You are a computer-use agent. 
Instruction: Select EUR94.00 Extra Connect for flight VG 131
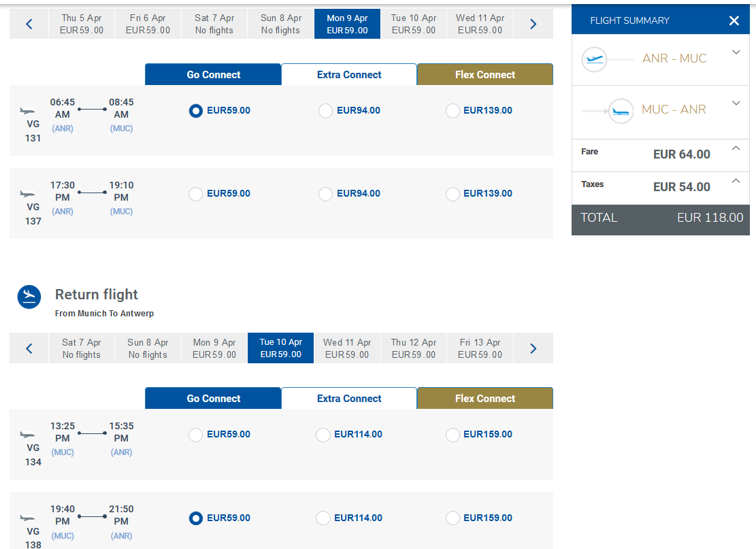(325, 111)
